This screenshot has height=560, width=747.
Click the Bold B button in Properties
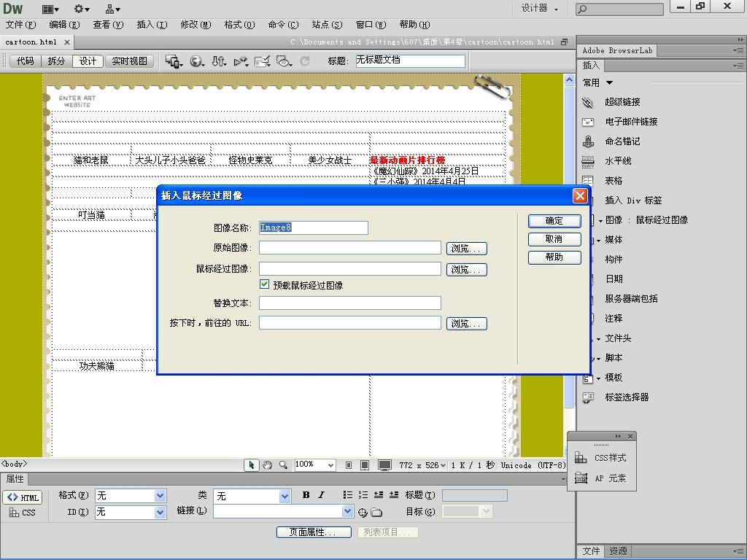306,495
